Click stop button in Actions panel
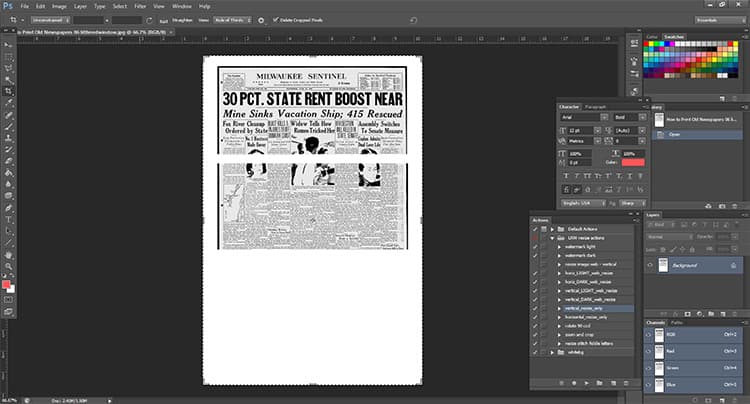The image size is (750, 404). 562,383
